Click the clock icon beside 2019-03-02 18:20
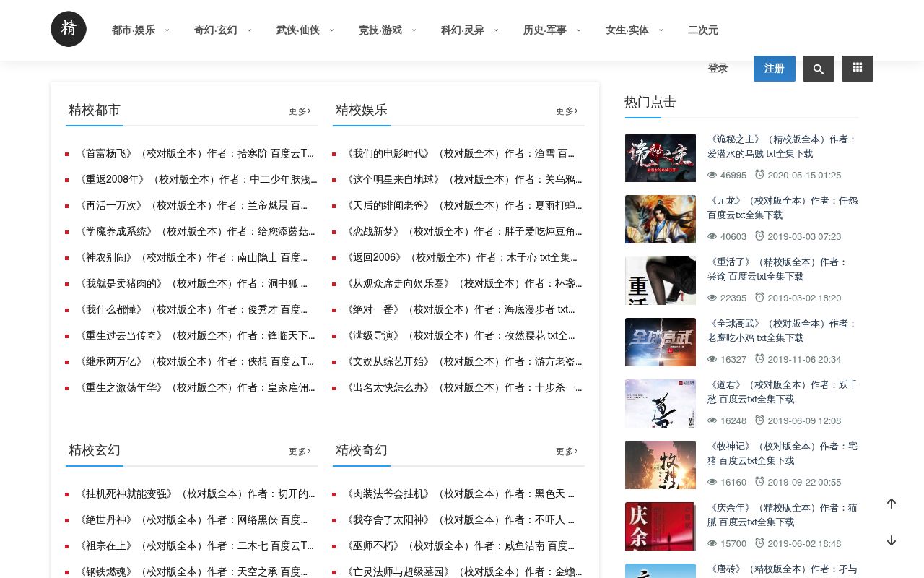 [759, 297]
